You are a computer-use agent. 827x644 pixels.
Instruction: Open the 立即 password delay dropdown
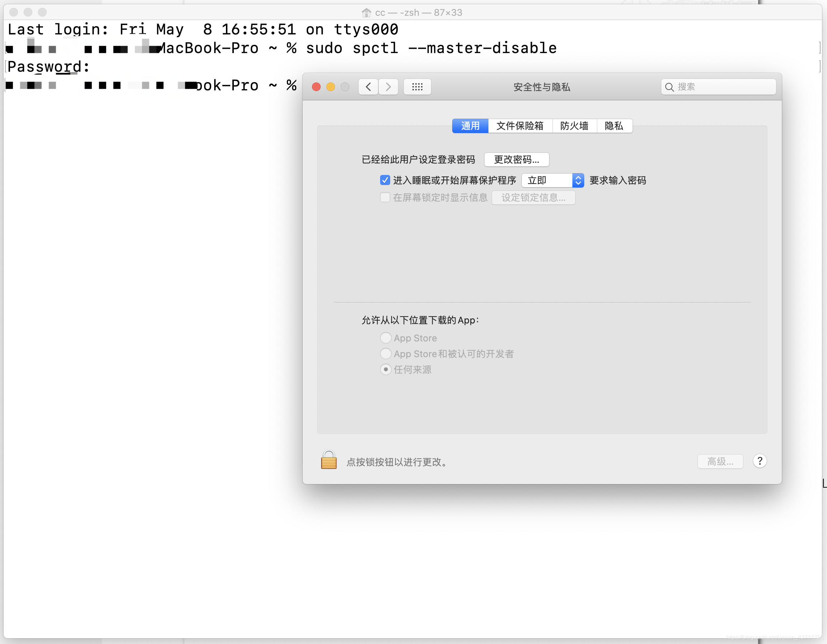coord(552,180)
